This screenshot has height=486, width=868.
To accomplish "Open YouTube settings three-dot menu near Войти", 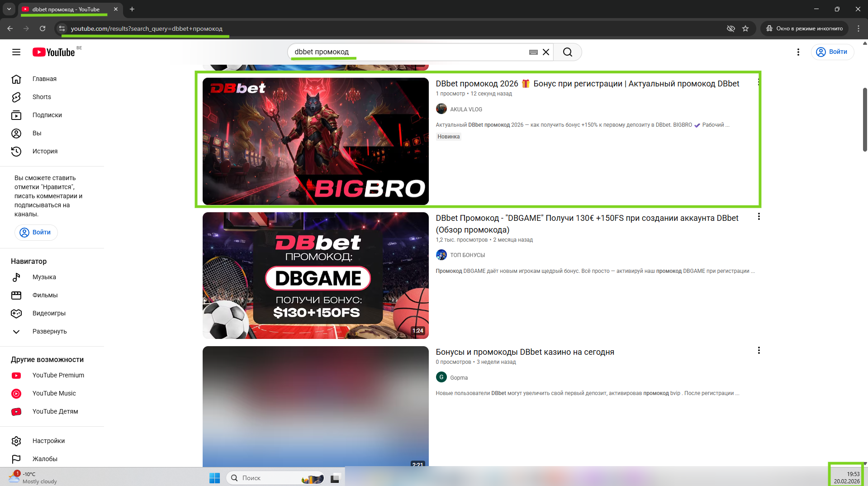I will coord(798,52).
